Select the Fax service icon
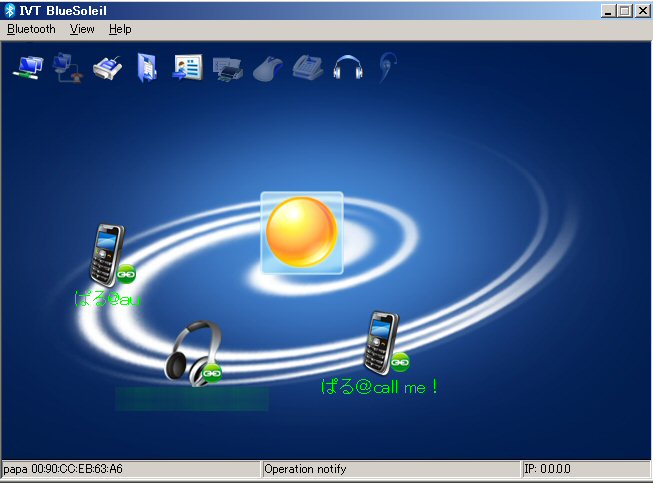The height and width of the screenshot is (483, 653). [x=308, y=67]
